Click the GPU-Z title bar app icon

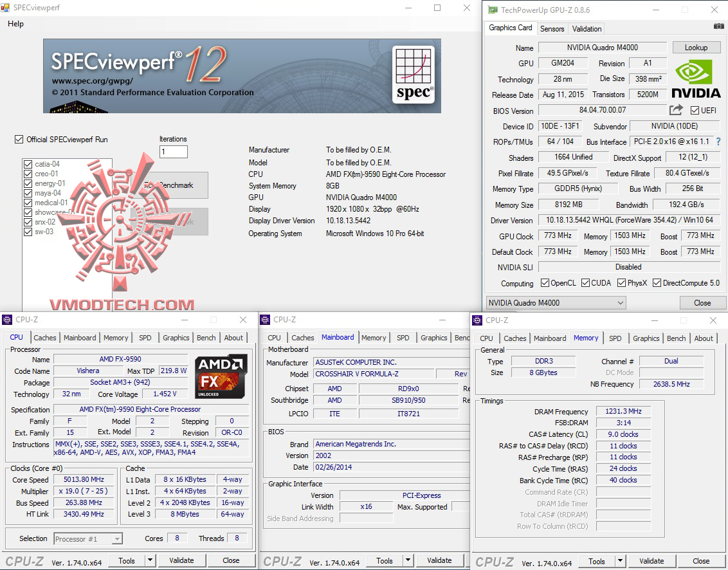[493, 10]
